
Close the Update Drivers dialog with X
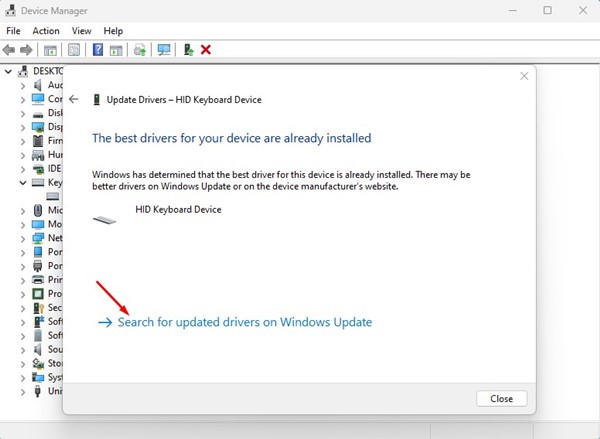click(524, 76)
